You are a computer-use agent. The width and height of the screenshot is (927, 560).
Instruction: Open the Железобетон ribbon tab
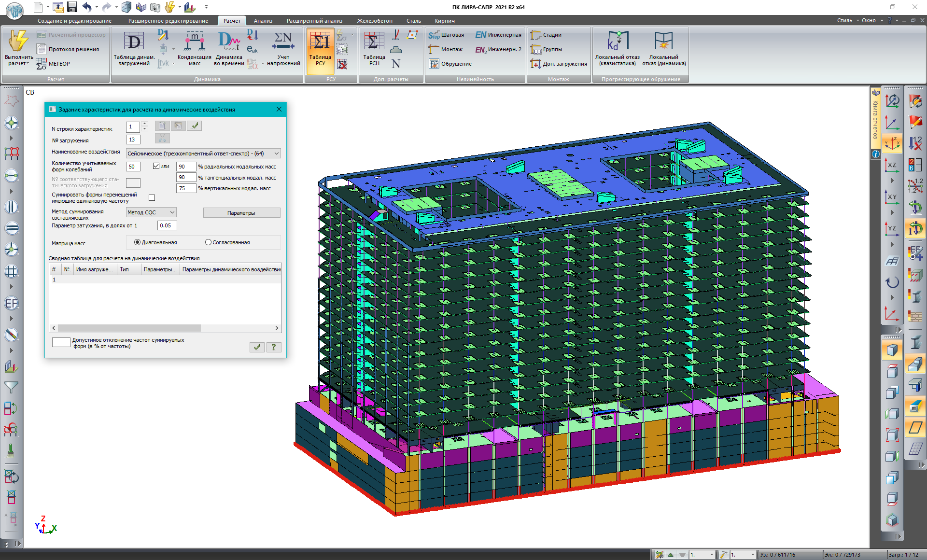tap(374, 21)
